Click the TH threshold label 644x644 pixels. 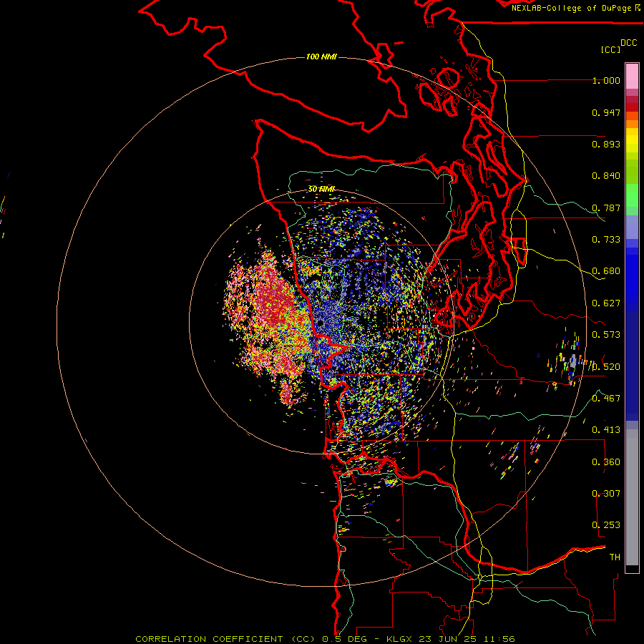click(615, 557)
